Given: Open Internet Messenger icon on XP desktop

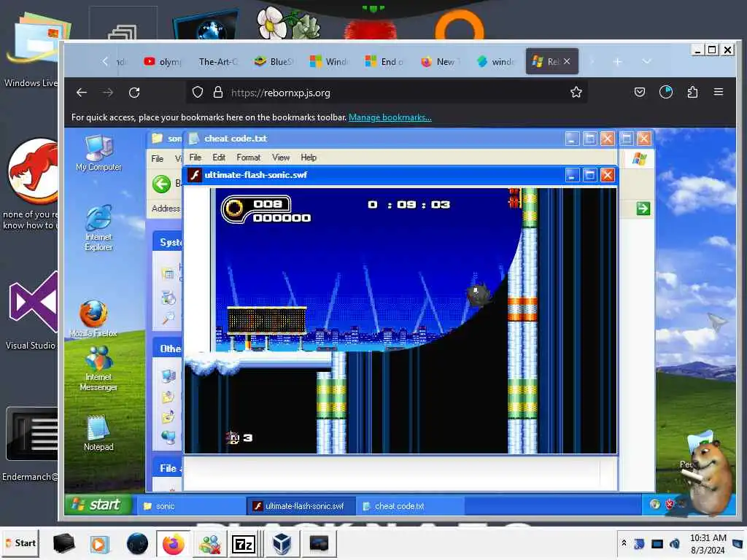Looking at the screenshot, I should (x=98, y=368).
